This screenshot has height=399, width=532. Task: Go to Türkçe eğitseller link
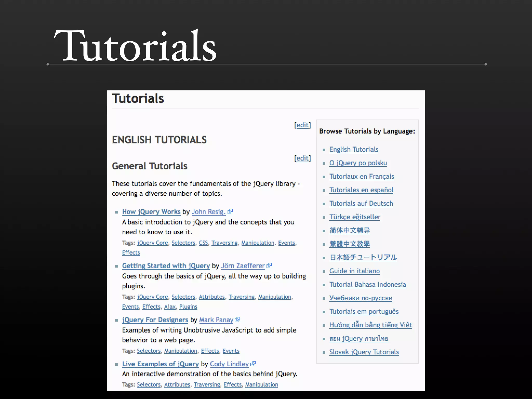coord(355,217)
